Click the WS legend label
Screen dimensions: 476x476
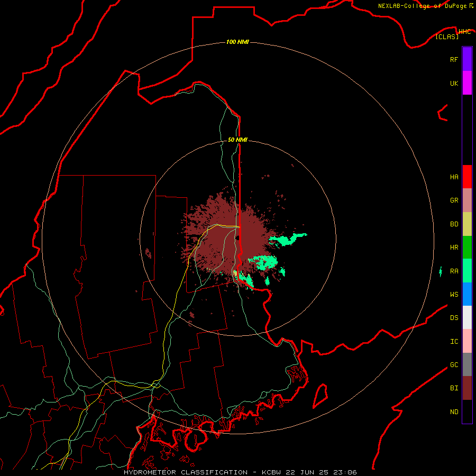454,294
